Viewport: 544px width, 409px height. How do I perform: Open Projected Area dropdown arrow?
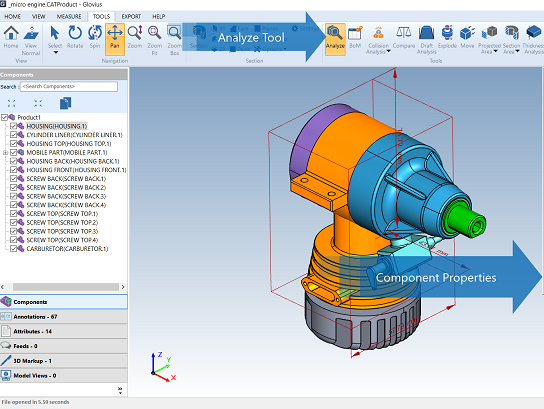[x=495, y=51]
